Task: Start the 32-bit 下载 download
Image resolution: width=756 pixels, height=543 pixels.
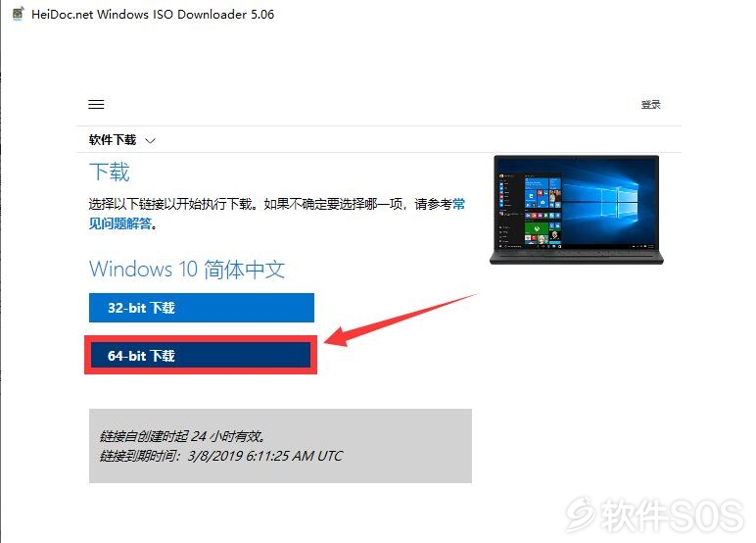Action: (x=202, y=308)
